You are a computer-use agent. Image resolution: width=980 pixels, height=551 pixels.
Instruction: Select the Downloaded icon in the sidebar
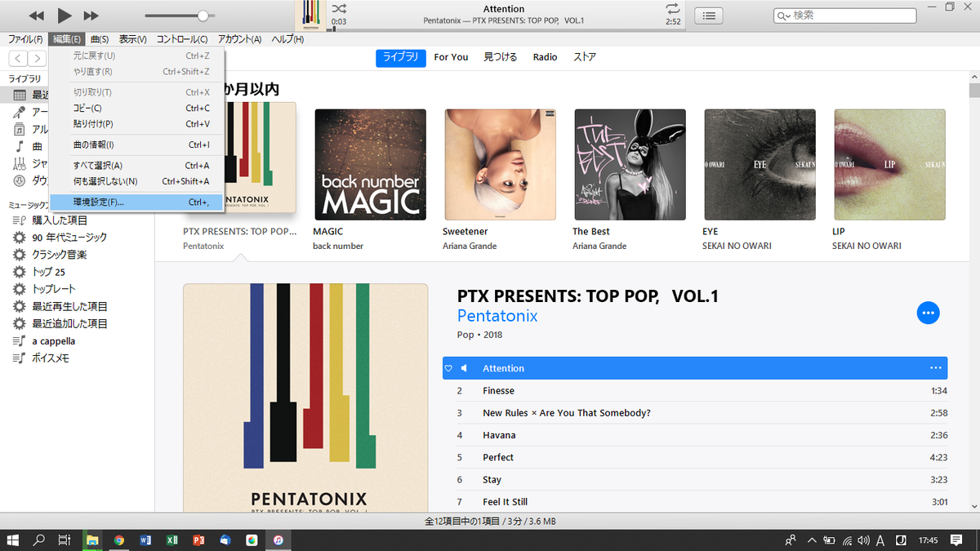tap(20, 180)
